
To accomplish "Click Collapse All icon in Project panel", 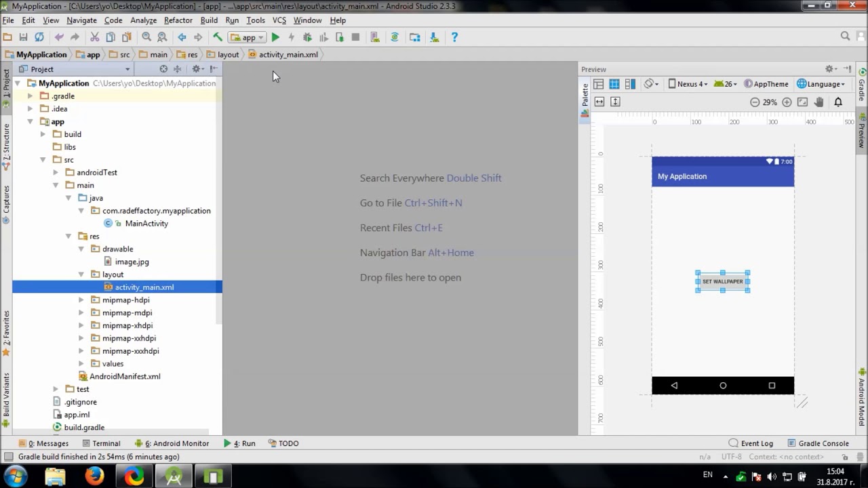I will tap(178, 69).
